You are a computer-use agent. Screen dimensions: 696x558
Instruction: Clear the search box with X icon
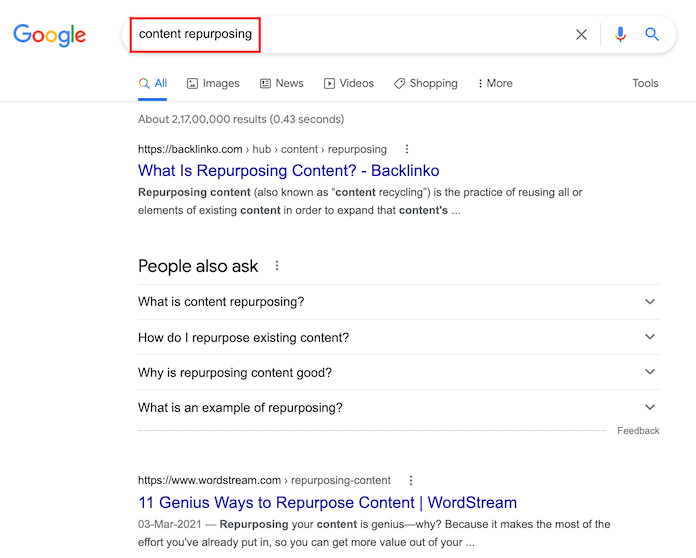tap(581, 35)
